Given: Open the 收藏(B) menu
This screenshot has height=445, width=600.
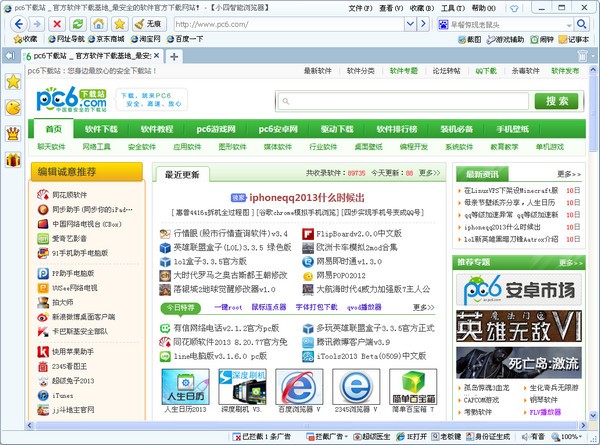Looking at the screenshot, I should pos(422,8).
